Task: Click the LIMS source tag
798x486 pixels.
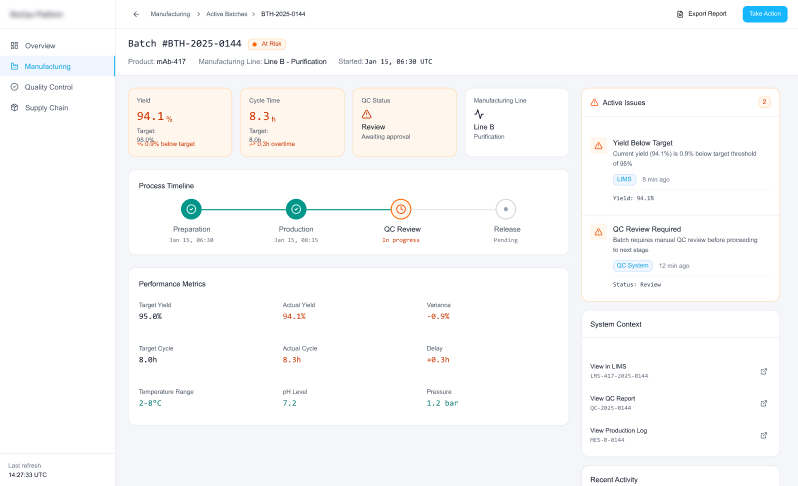Action: click(x=624, y=179)
